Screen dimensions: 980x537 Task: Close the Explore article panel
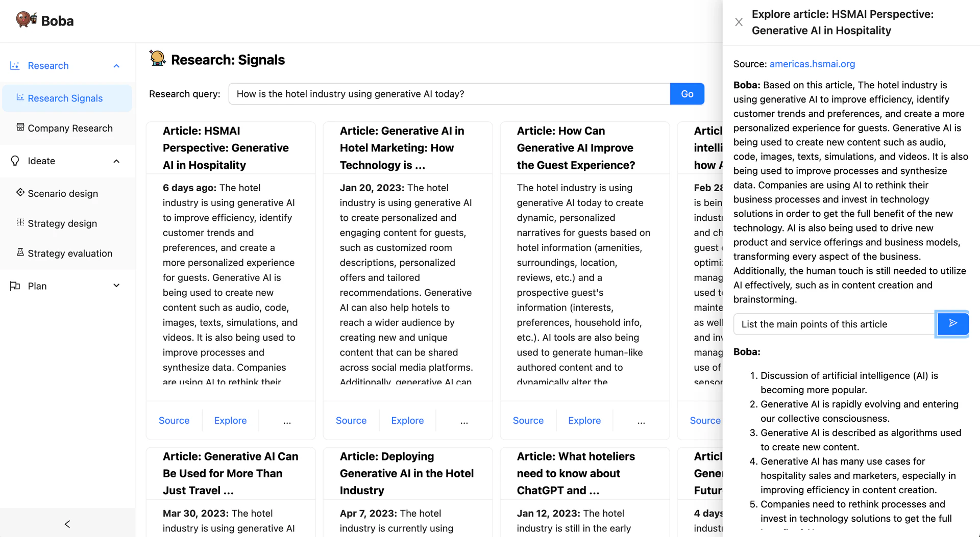[739, 22]
